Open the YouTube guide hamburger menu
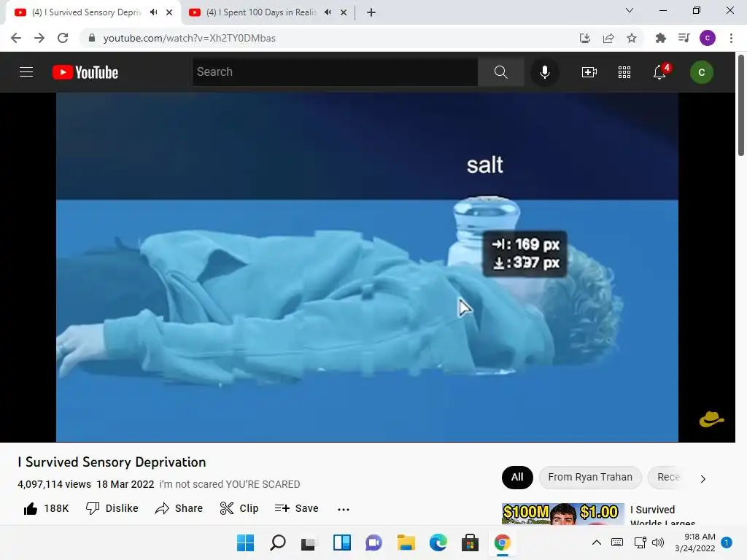The image size is (747, 560). click(x=26, y=72)
